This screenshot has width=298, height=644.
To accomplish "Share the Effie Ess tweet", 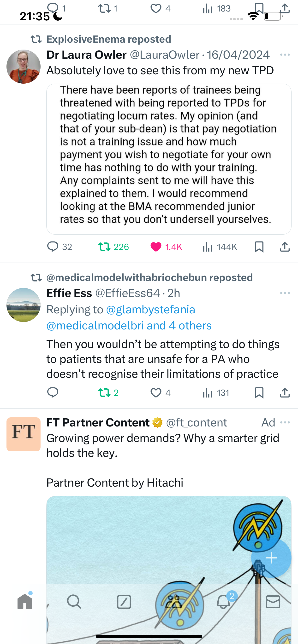I will [x=285, y=393].
